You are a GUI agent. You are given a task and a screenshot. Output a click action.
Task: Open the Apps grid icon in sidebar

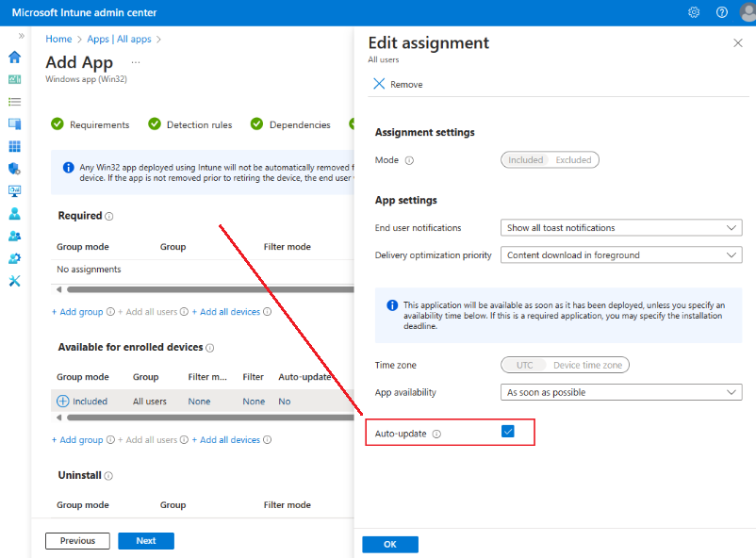pos(14,146)
